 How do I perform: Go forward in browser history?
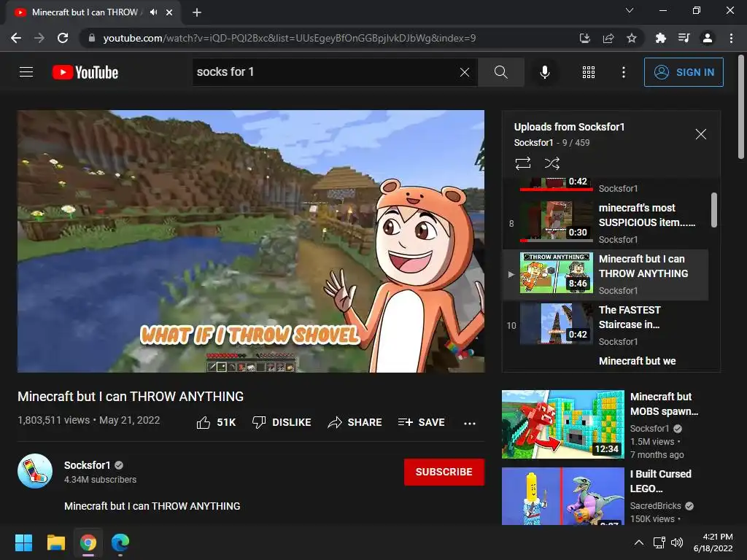[39, 38]
